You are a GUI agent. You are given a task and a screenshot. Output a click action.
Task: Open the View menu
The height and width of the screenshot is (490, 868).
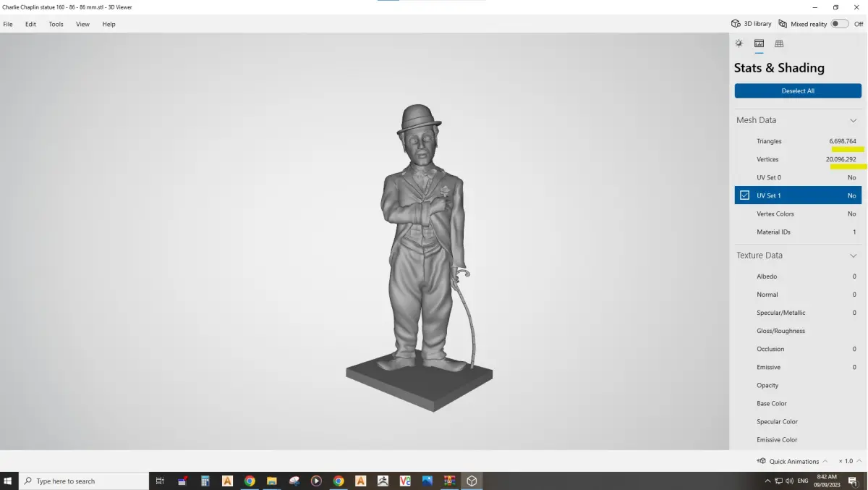pyautogui.click(x=83, y=24)
